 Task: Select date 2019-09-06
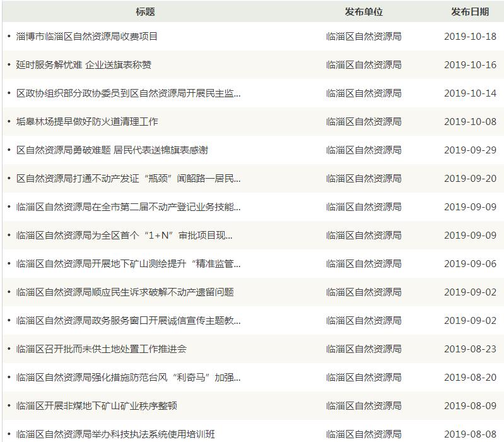470,263
